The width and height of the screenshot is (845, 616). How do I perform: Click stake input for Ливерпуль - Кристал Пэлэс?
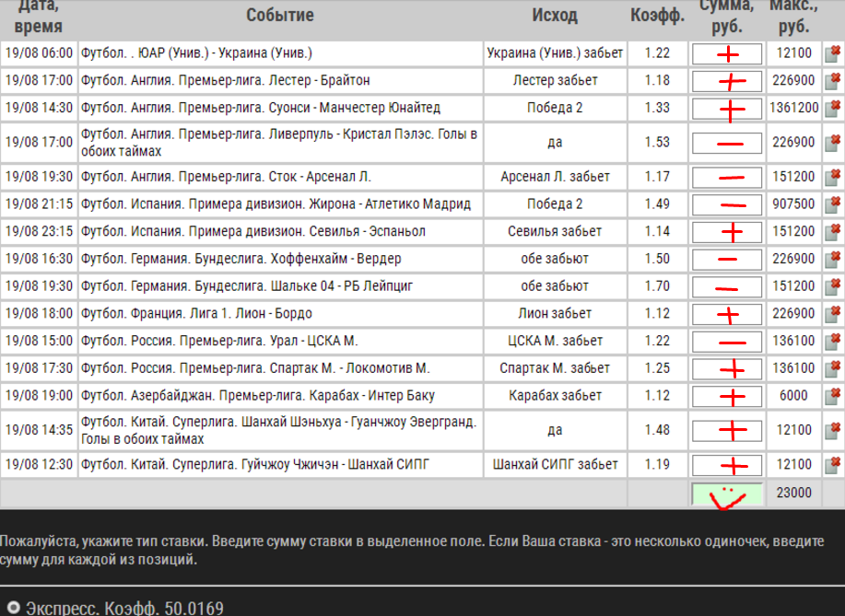727,144
